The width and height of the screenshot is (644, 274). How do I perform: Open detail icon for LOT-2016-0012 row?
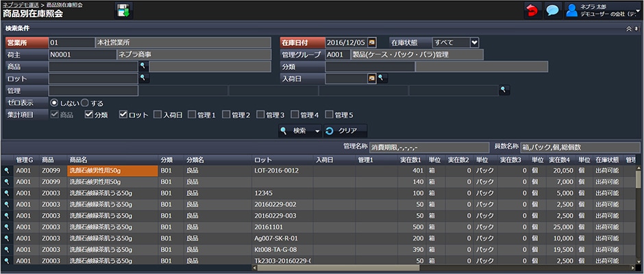[7, 171]
